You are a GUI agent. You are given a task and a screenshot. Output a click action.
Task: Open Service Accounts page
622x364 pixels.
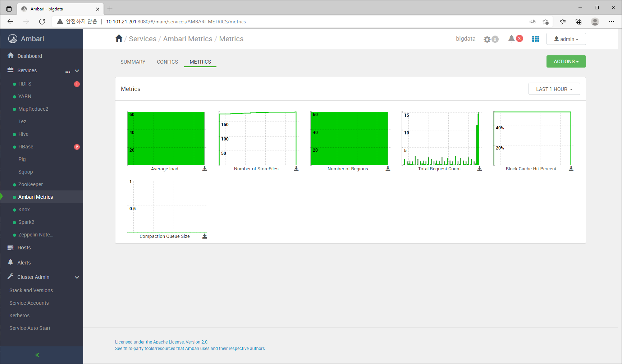click(x=29, y=303)
